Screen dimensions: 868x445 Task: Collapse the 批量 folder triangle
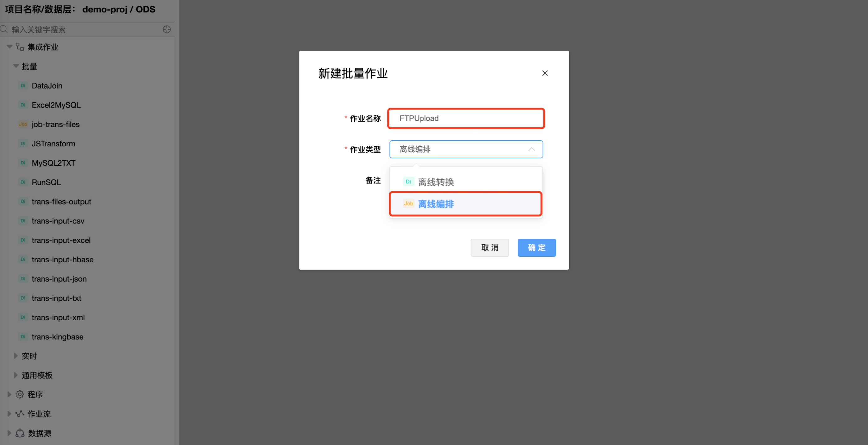pos(16,66)
